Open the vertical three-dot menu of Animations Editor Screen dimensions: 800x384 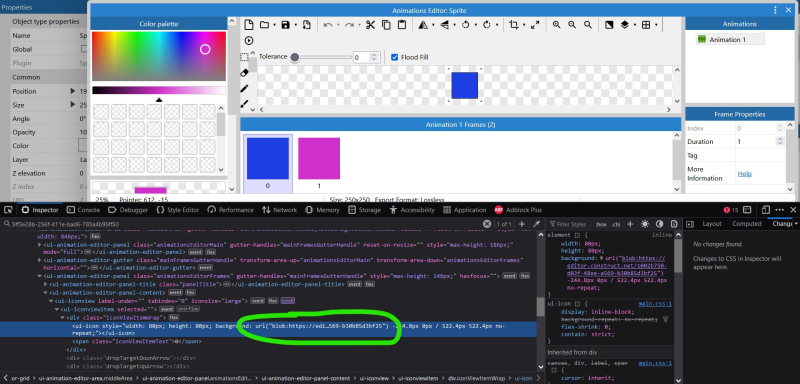coord(776,10)
